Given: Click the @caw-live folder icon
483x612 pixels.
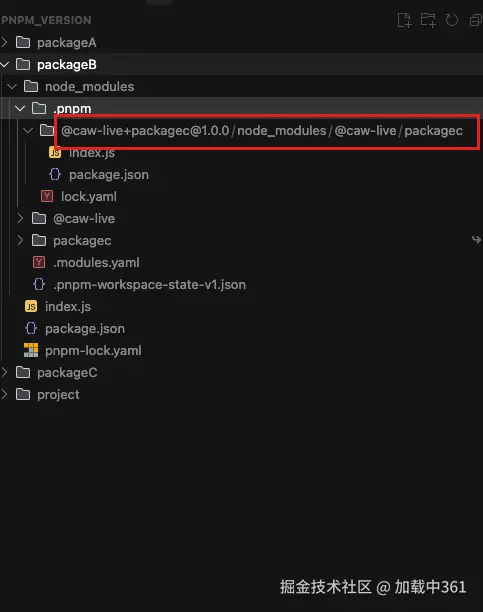Looking at the screenshot, I should coord(39,218).
